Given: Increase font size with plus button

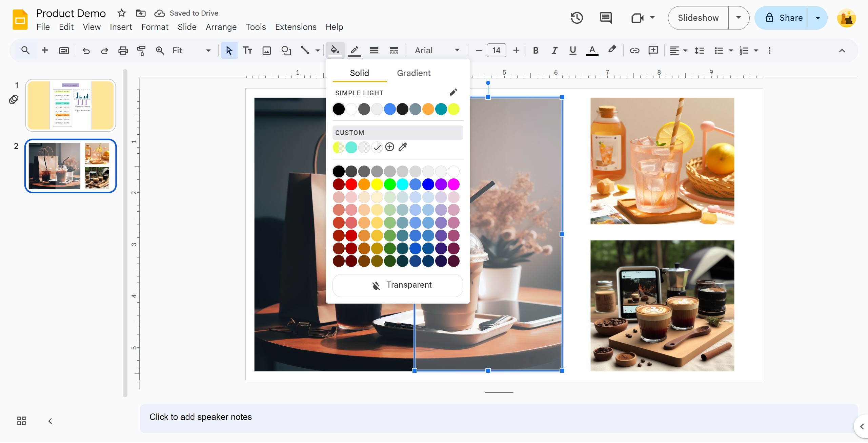Looking at the screenshot, I should coord(516,51).
